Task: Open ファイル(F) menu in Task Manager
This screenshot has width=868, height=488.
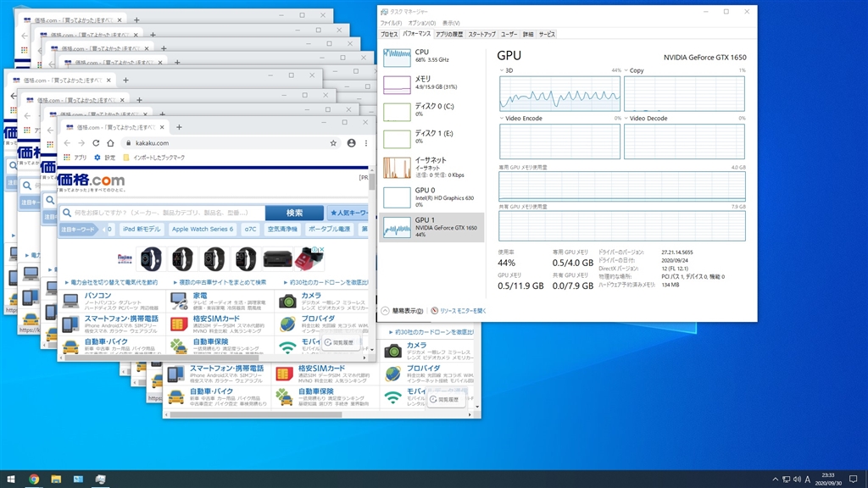Action: click(x=391, y=23)
